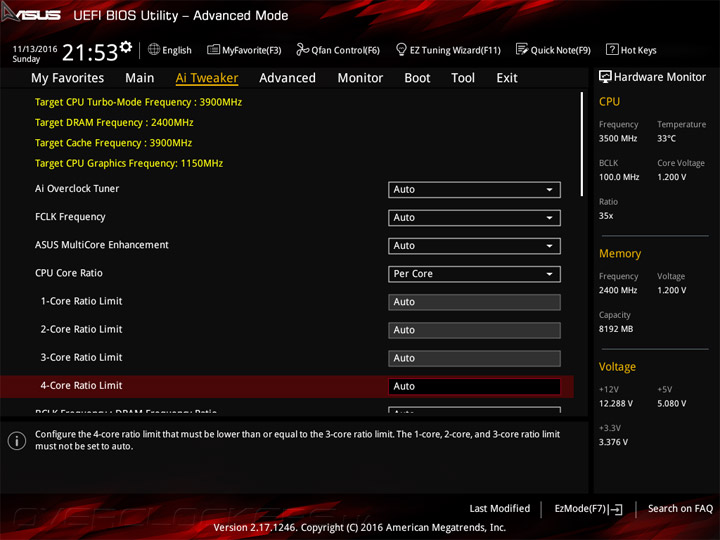Expand the FCLK Frequency dropdown
Image resolution: width=720 pixels, height=540 pixels.
coord(474,218)
